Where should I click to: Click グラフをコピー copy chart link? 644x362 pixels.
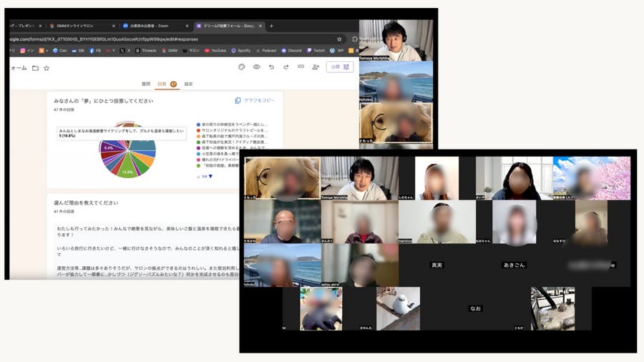coord(255,100)
